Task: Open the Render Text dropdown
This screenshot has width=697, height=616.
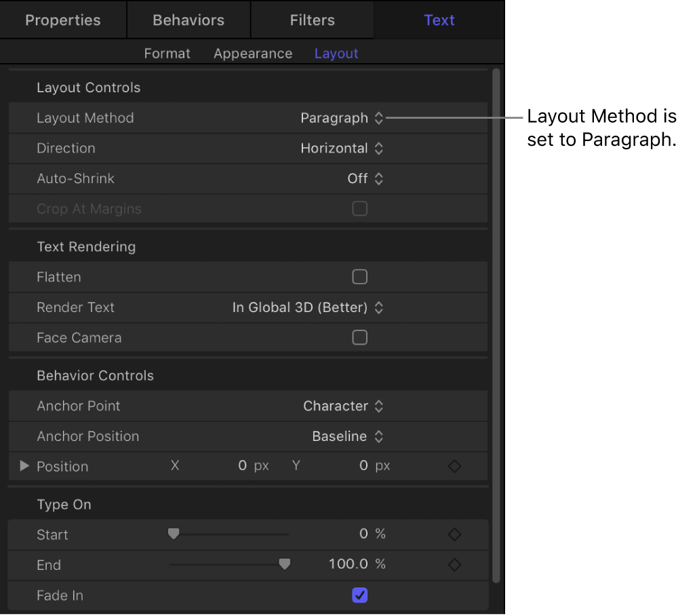Action: [x=379, y=307]
